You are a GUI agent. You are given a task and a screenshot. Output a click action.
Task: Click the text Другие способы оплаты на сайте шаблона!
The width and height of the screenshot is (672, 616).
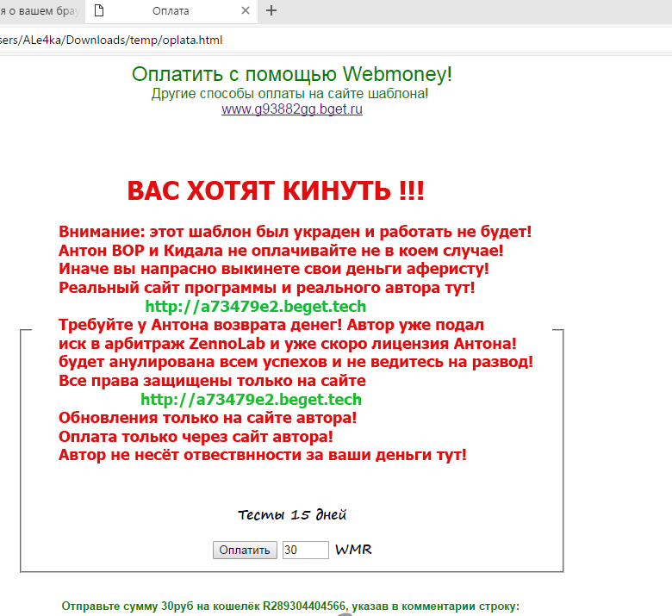[x=289, y=93]
